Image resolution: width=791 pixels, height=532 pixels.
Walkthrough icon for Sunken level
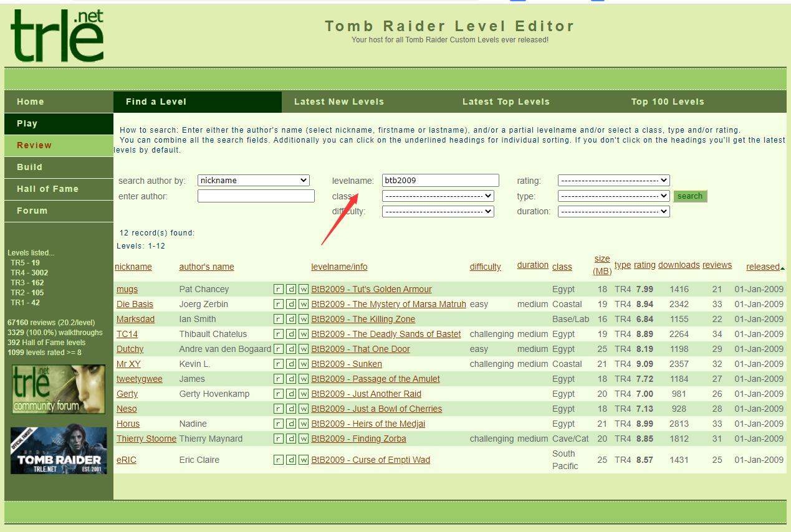point(304,364)
